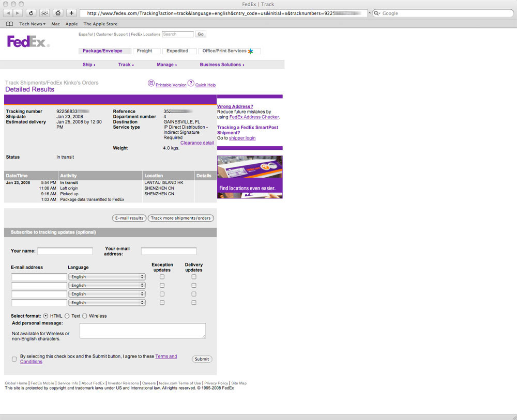Click the E-mail results button
Screen dimensions: 517x420
coord(129,218)
